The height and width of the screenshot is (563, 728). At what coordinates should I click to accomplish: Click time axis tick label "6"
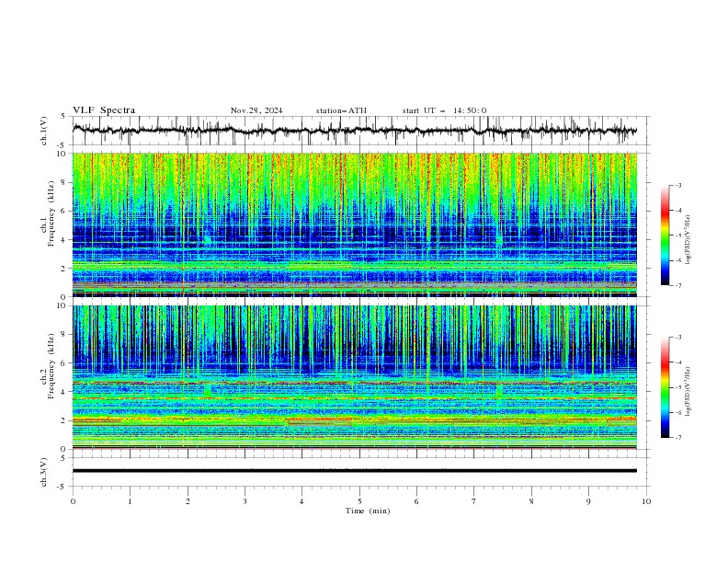tap(416, 501)
